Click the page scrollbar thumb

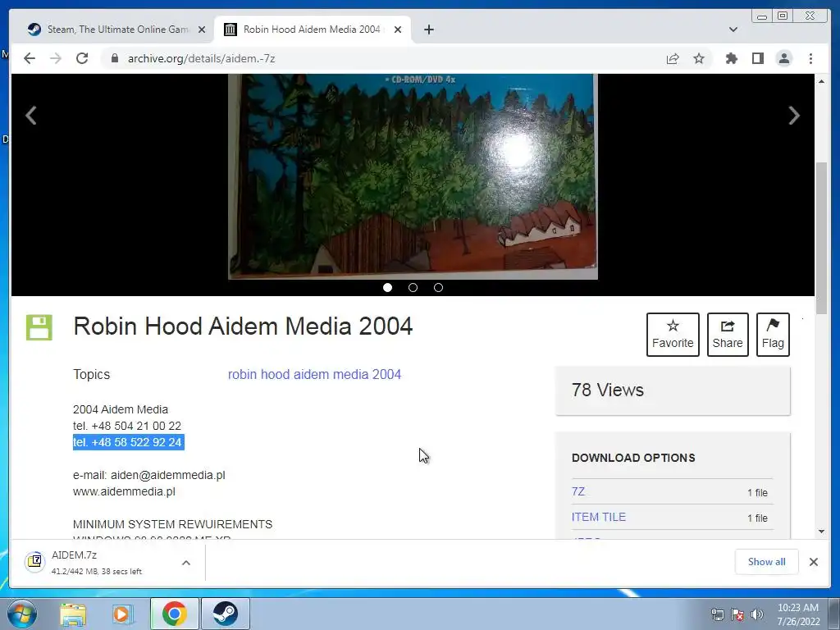(x=821, y=238)
